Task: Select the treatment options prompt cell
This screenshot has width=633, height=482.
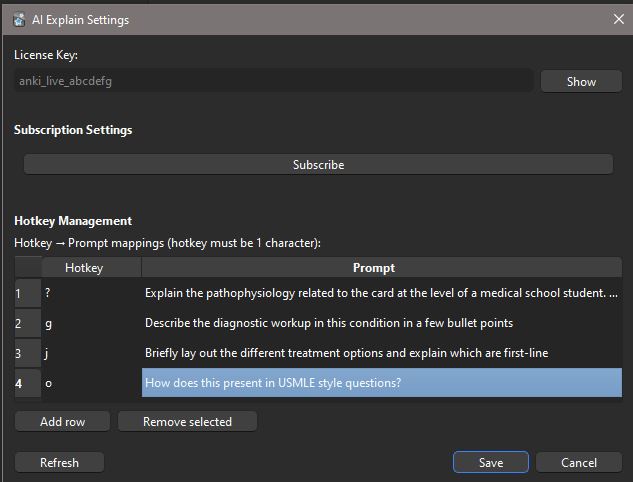Action: (381, 353)
